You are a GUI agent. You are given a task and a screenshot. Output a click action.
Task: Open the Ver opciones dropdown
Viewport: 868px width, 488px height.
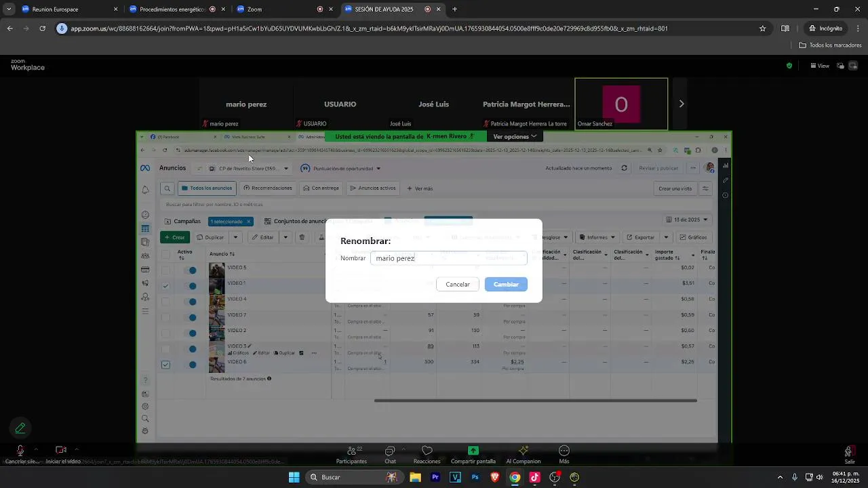(x=515, y=137)
